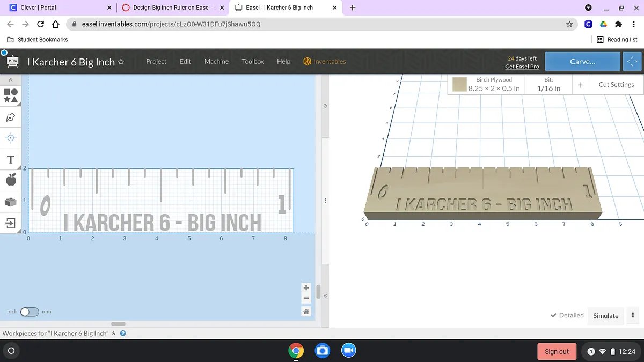This screenshot has height=362, width=644.
Task: Open the three-dot menu beside Simulate
Action: click(x=633, y=315)
